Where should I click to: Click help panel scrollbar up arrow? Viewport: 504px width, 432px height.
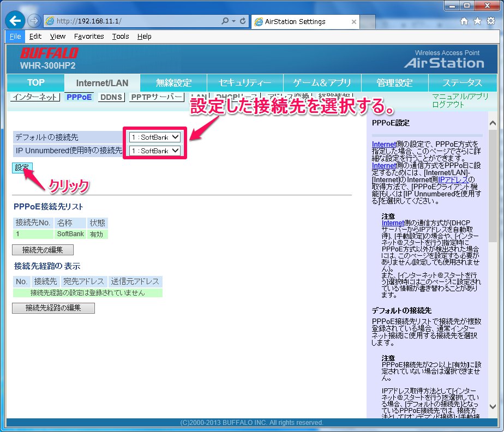[493, 123]
